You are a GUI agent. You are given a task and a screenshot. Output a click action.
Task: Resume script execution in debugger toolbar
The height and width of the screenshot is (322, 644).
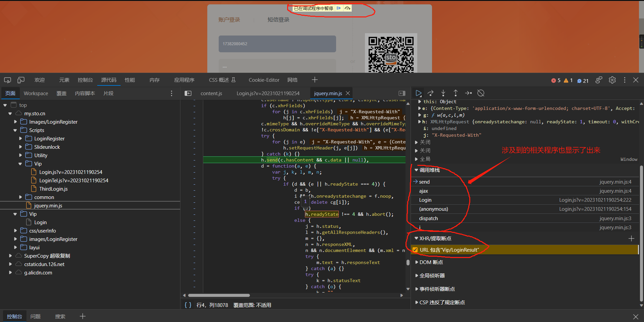pos(418,93)
